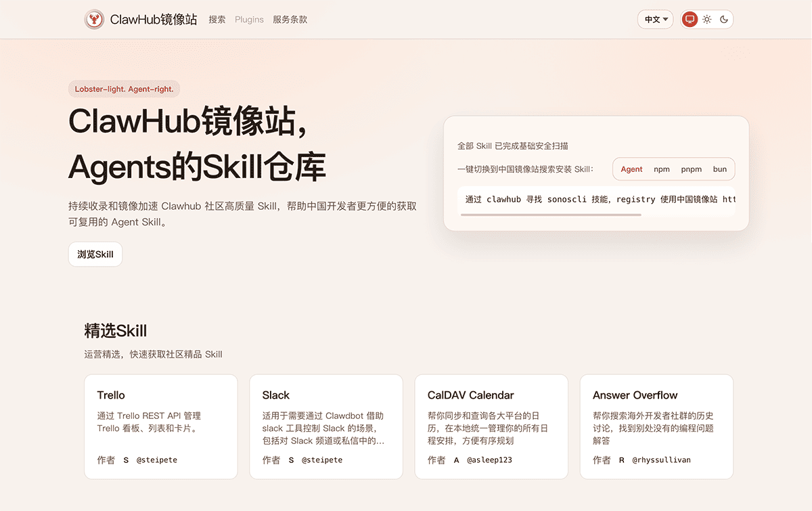Open the 中文 language dropdown
812x511 pixels.
click(655, 19)
